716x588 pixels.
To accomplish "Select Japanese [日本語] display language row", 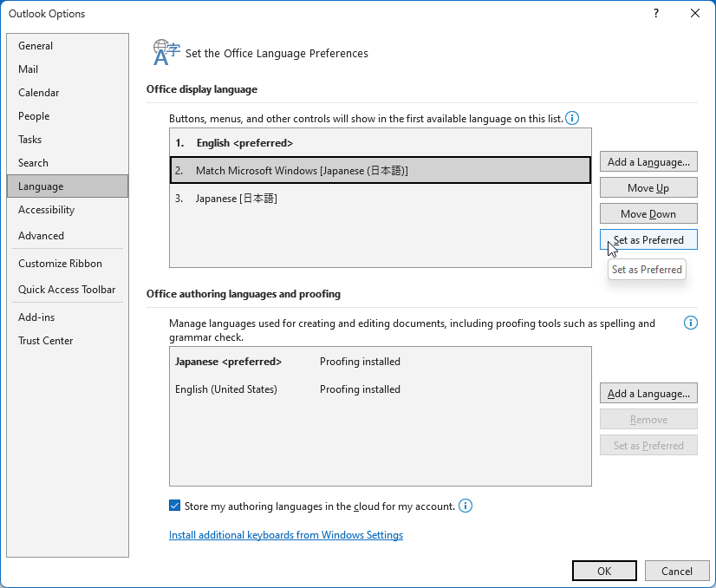I will click(381, 199).
